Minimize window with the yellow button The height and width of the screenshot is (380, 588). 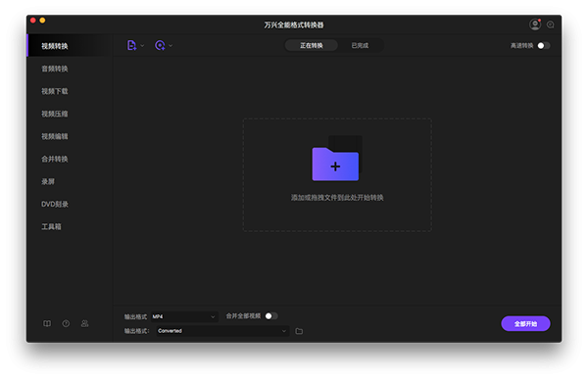point(42,21)
